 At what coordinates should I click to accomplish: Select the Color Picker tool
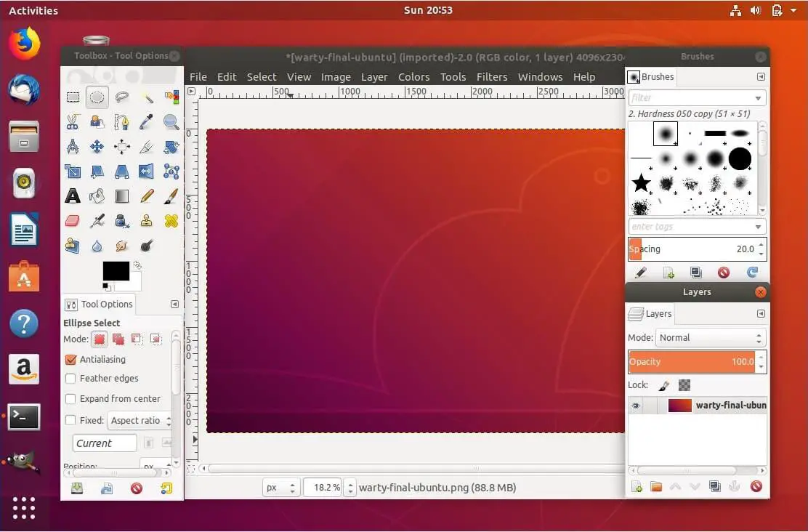(x=147, y=121)
